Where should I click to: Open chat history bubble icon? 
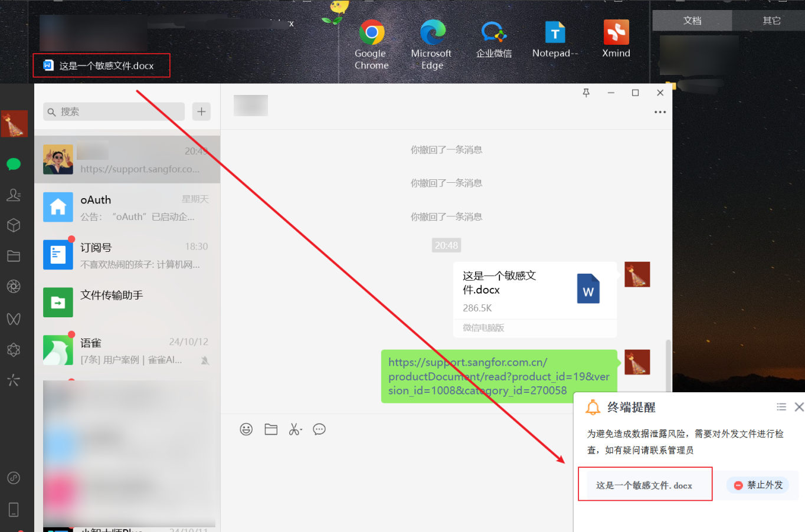pyautogui.click(x=319, y=429)
